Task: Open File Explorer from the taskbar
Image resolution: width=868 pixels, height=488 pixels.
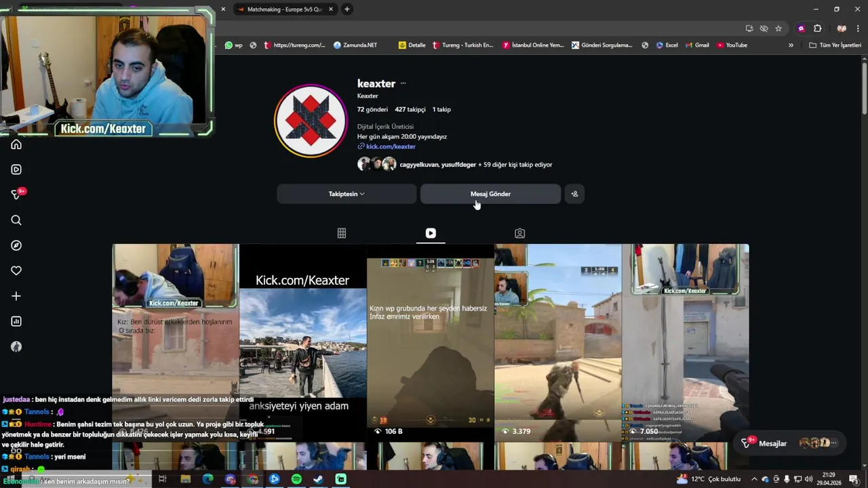Action: click(x=185, y=479)
